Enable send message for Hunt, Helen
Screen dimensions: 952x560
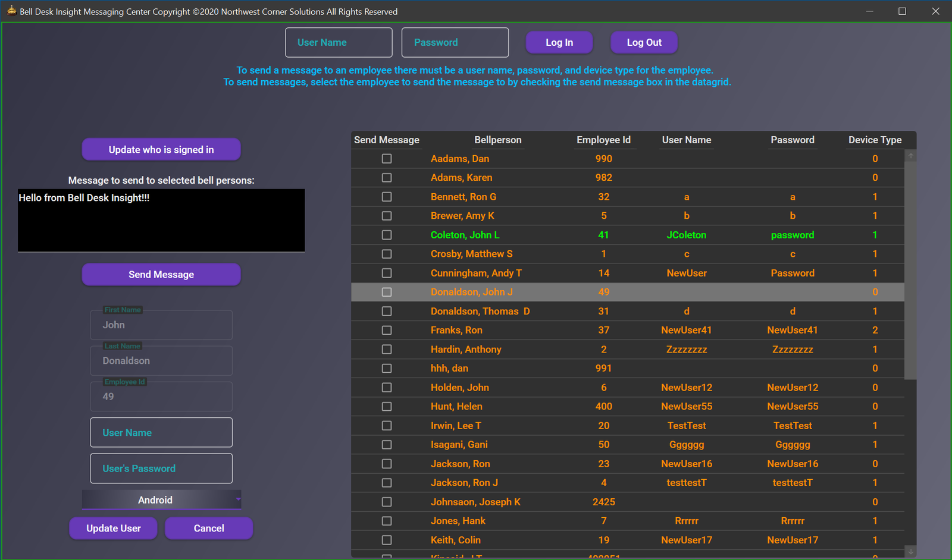387,407
